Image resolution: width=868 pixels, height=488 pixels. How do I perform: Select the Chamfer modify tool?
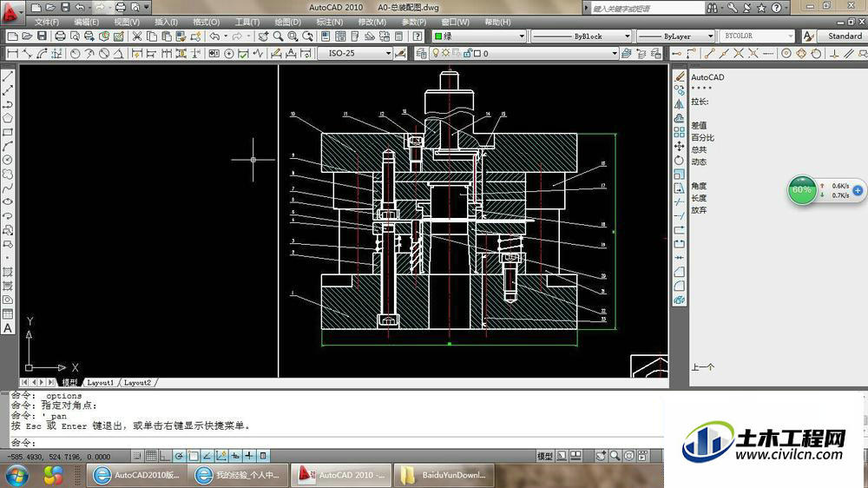coord(680,272)
